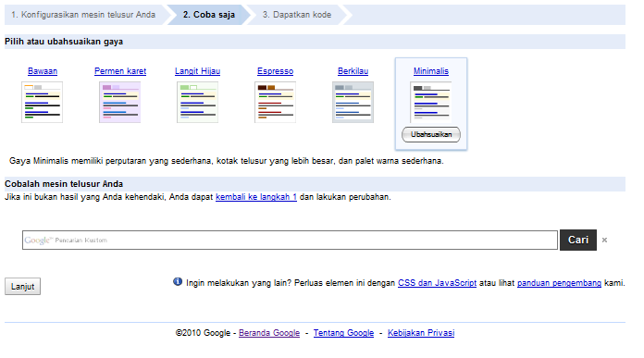Click the Langit Hijau style link
Image resolution: width=644 pixels, height=358 pixels.
click(198, 71)
